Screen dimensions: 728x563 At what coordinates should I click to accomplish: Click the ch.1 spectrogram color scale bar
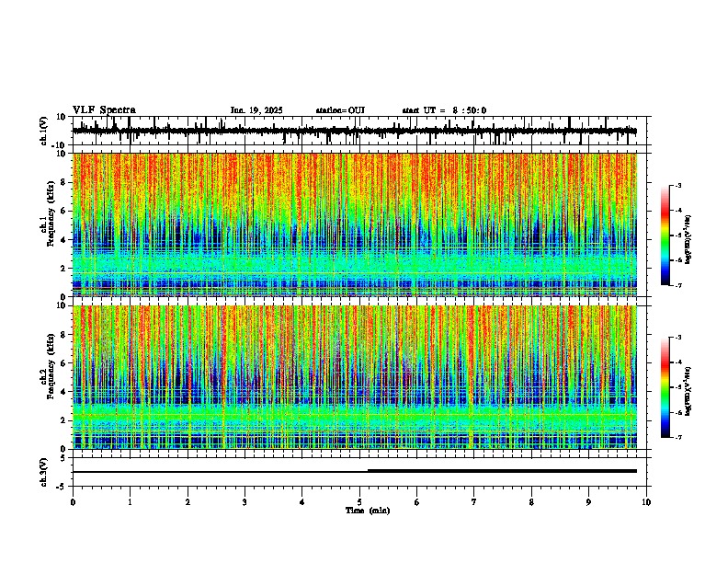coord(665,236)
